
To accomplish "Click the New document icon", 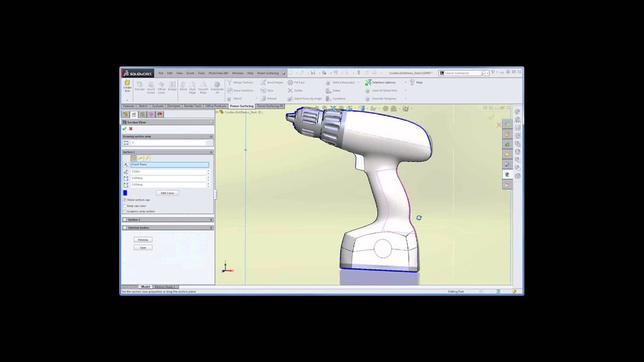I will click(290, 73).
